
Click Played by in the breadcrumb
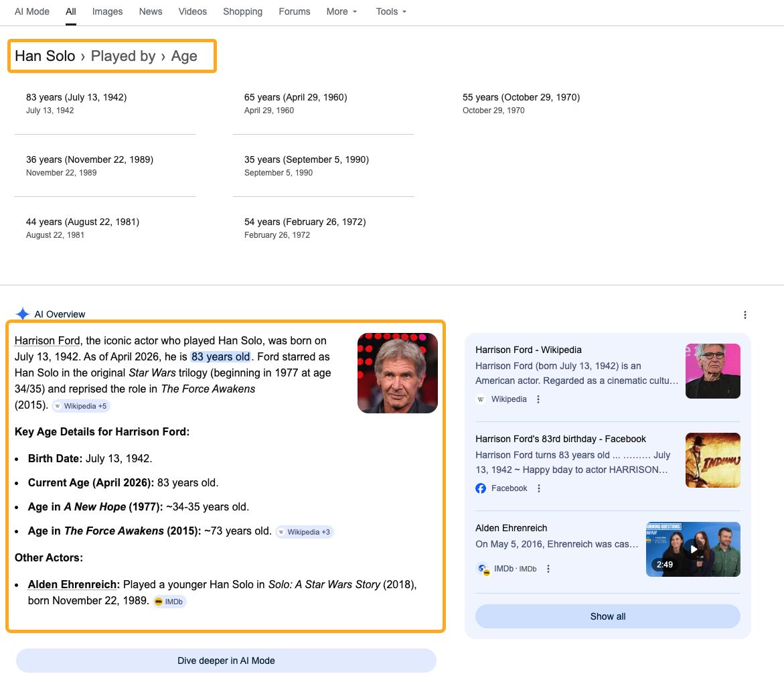(x=123, y=56)
